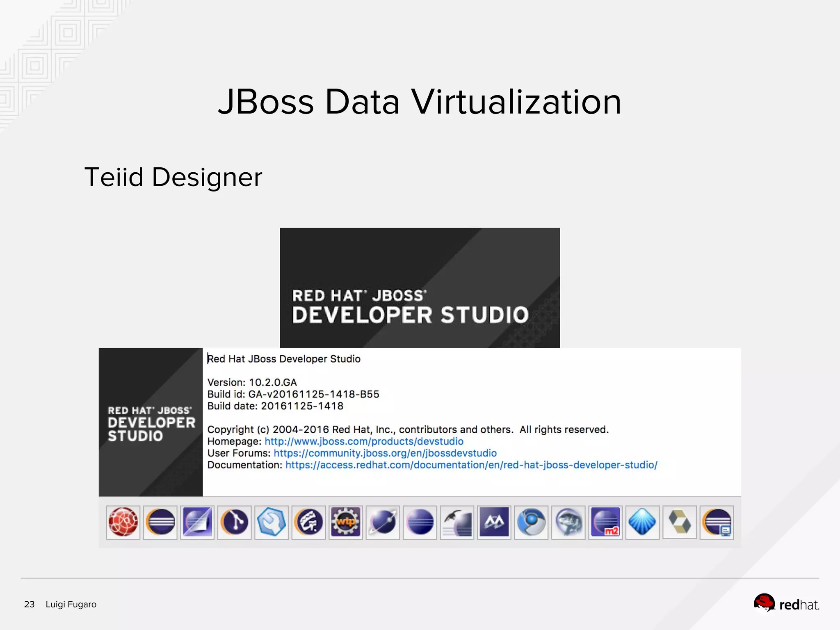840x630 pixels.
Task: Open the jboss.com devstudio homepage link
Action: point(364,441)
